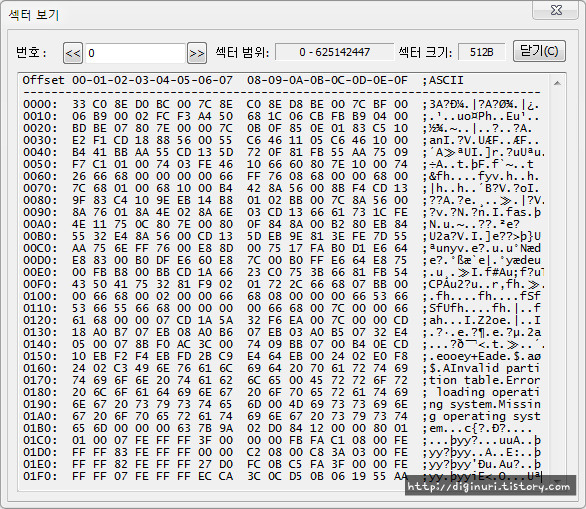
Task: Click the 0100: offset row label
Action: [40, 296]
